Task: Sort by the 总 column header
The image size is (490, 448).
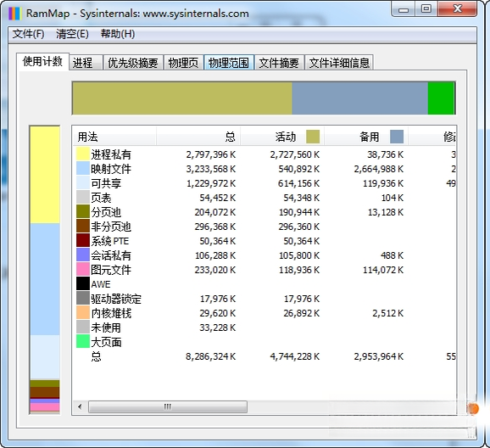Action: (198, 137)
